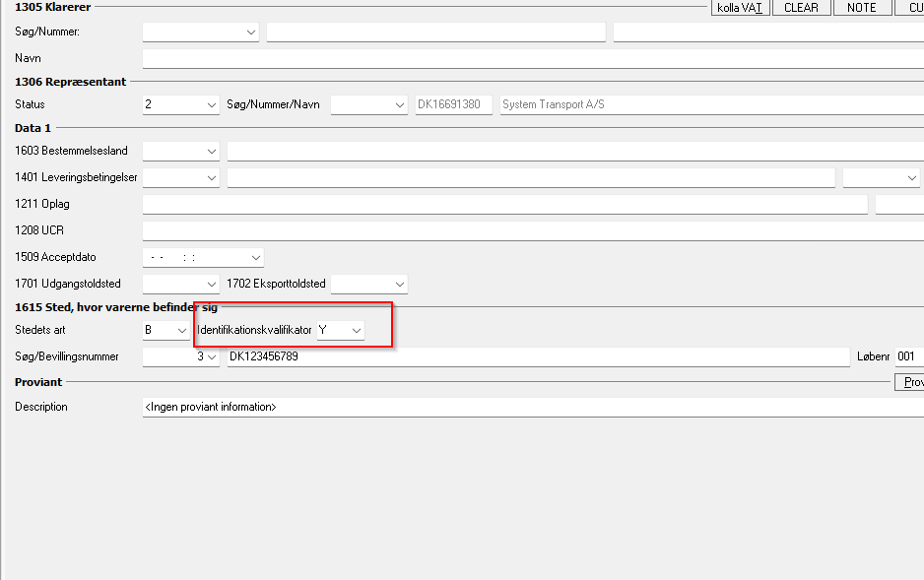Open the 1603 Bestemmelsesland dropdown
Viewport: 924px width, 580px height.
click(x=211, y=152)
